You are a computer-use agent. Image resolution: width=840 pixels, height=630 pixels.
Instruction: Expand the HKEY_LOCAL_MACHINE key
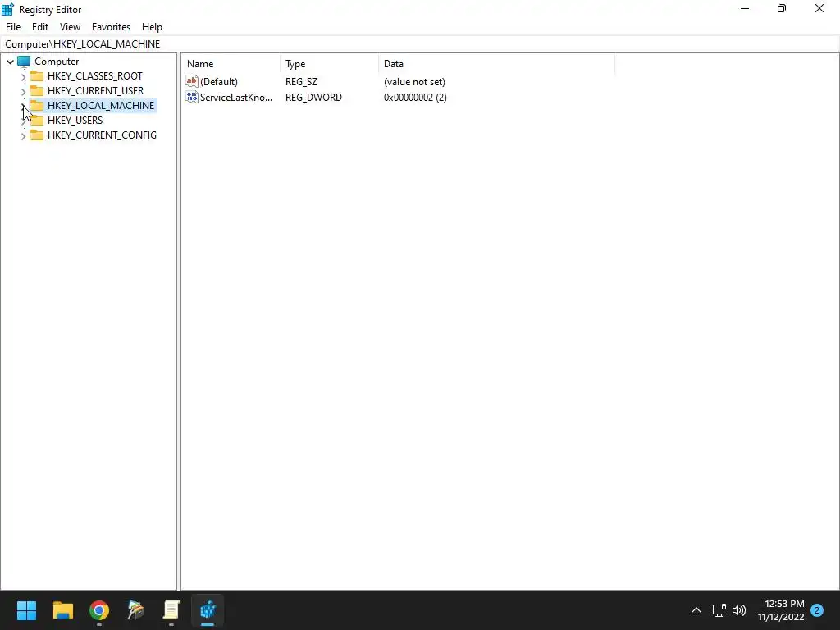[23, 106]
